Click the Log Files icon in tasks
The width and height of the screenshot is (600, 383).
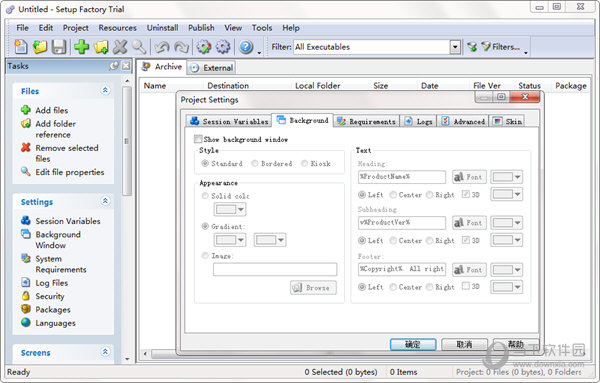26,282
